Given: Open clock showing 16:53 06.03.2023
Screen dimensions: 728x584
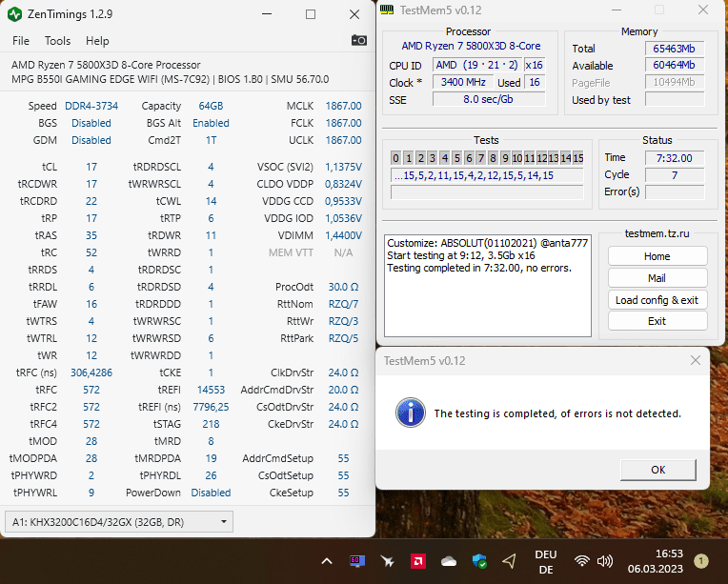Looking at the screenshot, I should pyautogui.click(x=656, y=561).
